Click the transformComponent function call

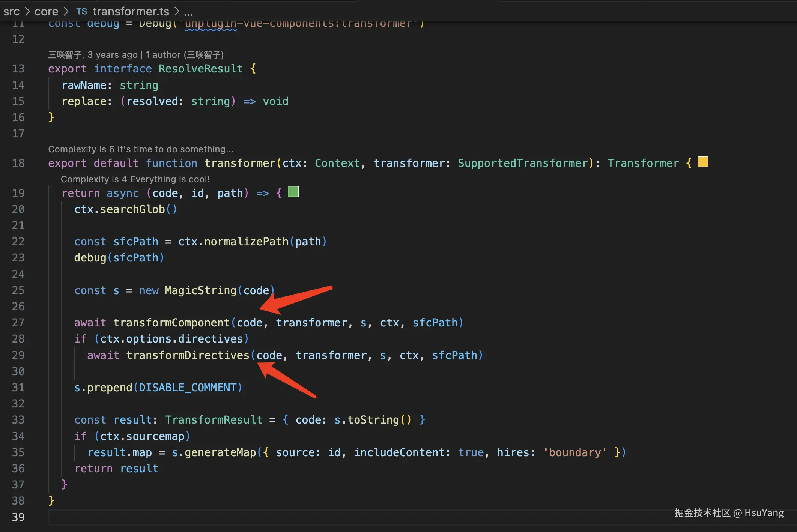(x=171, y=323)
